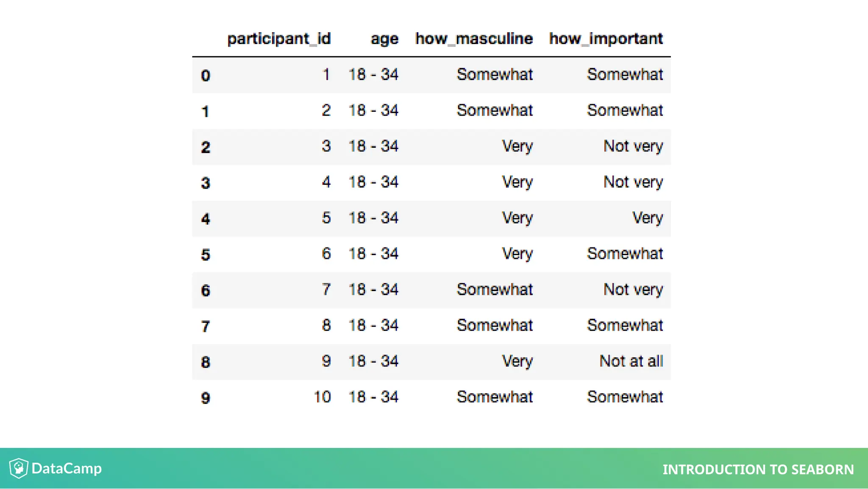Select bold row index 3 label
The width and height of the screenshot is (868, 489).
[x=206, y=183]
